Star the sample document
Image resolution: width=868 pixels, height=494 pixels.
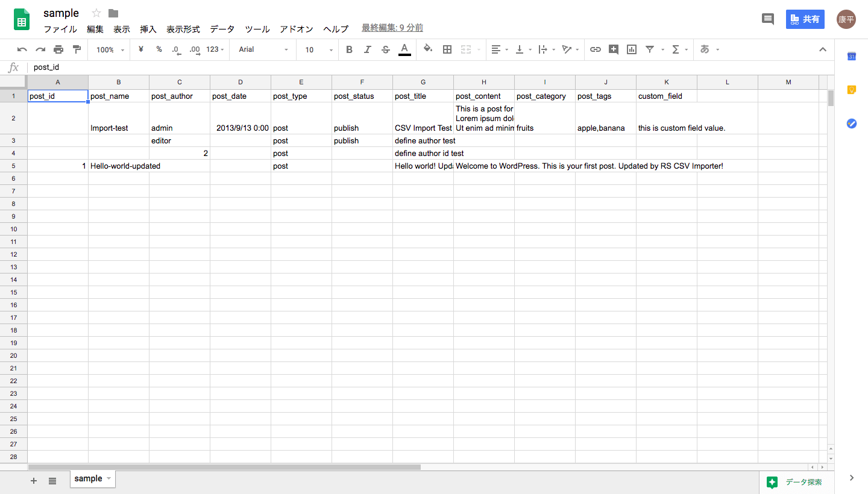click(96, 13)
